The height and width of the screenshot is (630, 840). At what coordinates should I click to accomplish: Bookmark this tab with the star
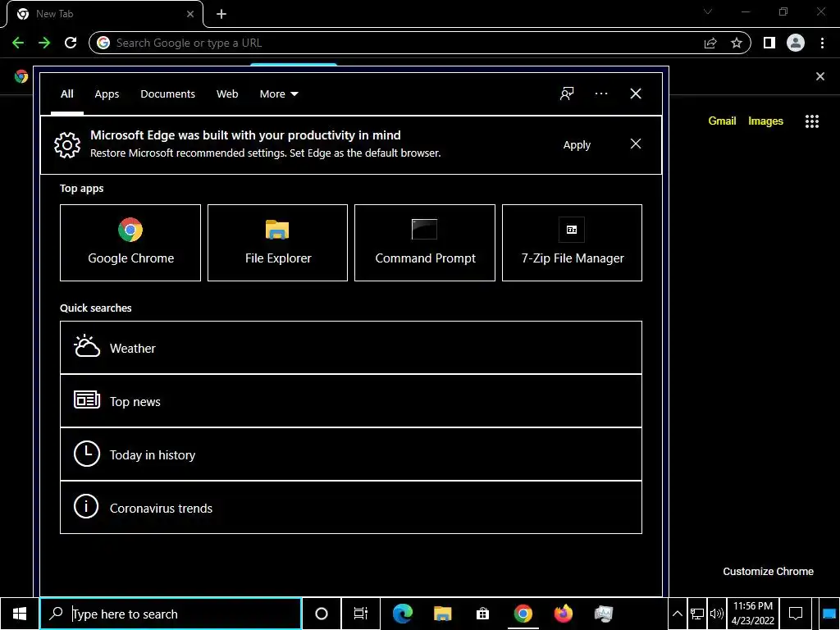[x=737, y=43]
